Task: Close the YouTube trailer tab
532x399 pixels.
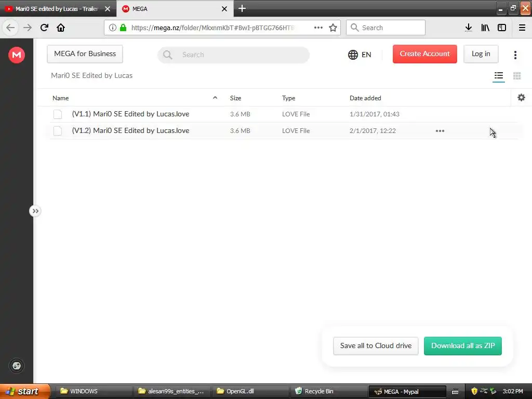Action: coord(108,9)
